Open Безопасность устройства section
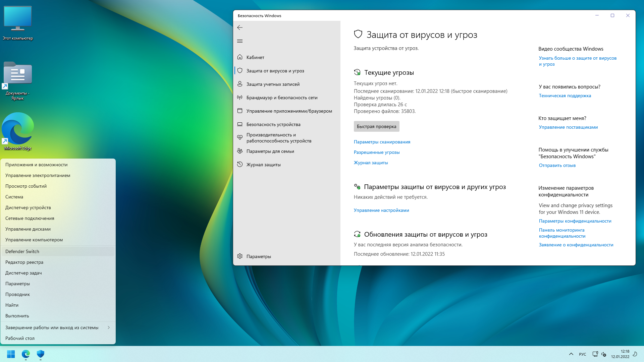Viewport: 644px width, 362px height. (287, 124)
